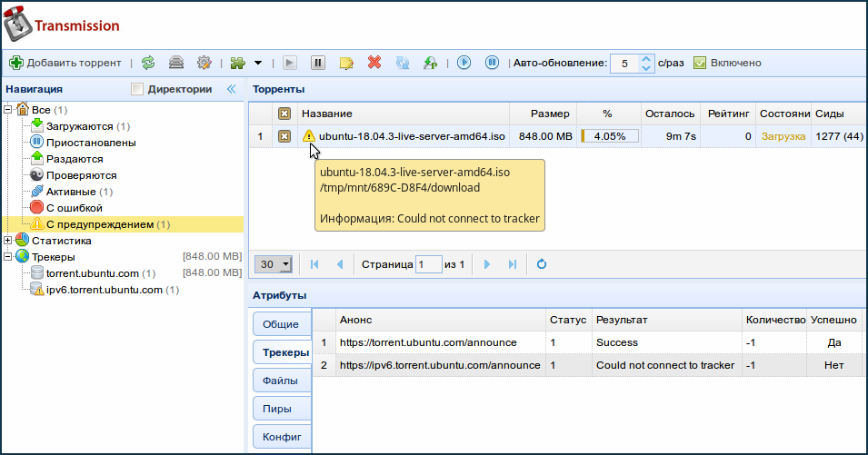Image resolution: width=868 pixels, height=455 pixels.
Task: Open the page size dropdown showing 30
Action: tap(274, 264)
